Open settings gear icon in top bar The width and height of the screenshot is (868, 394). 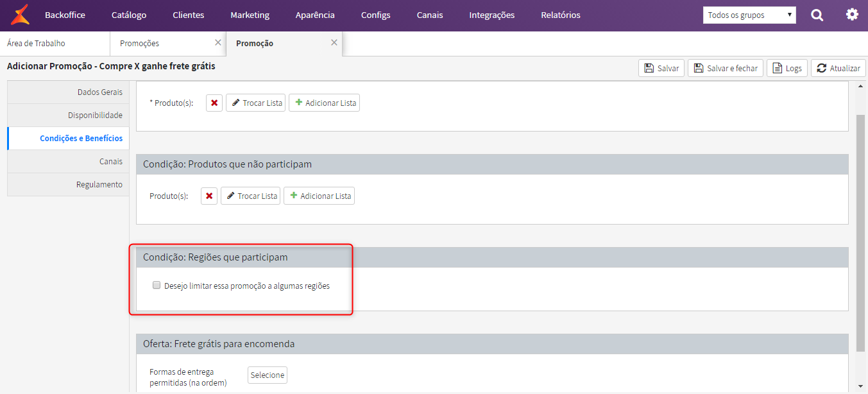pos(852,14)
